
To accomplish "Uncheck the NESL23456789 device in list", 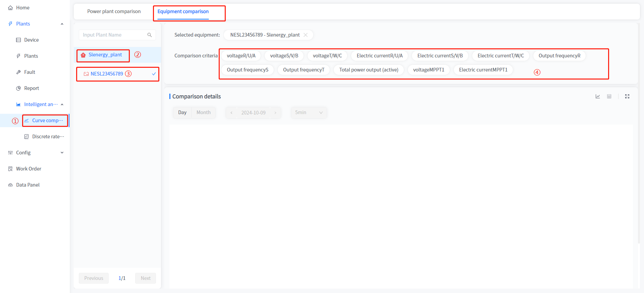I will point(154,74).
